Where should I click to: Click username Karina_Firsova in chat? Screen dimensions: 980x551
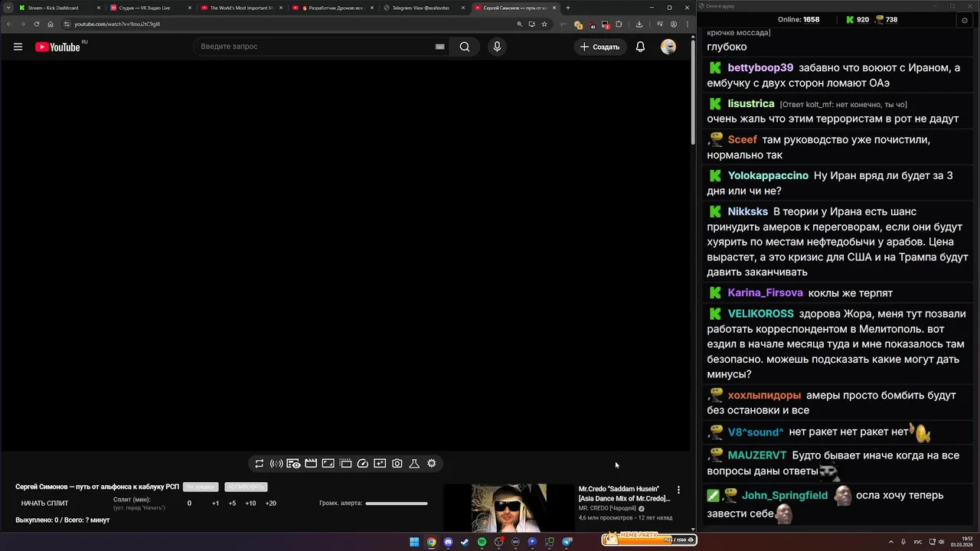coord(765,293)
